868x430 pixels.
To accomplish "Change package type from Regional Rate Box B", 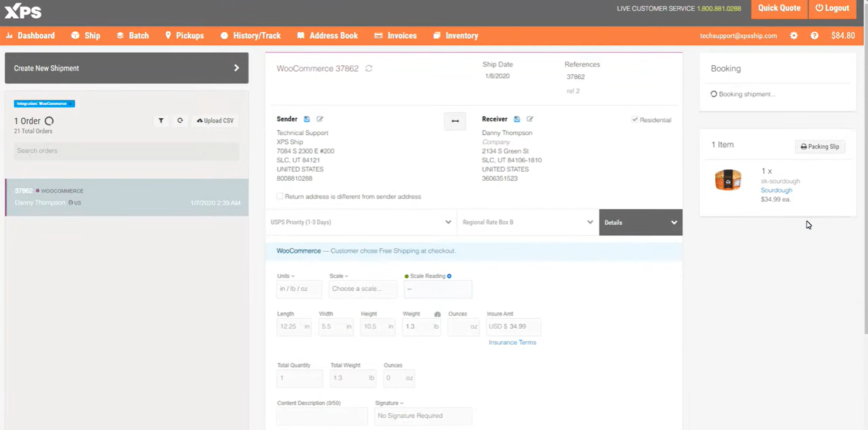I will tap(527, 222).
